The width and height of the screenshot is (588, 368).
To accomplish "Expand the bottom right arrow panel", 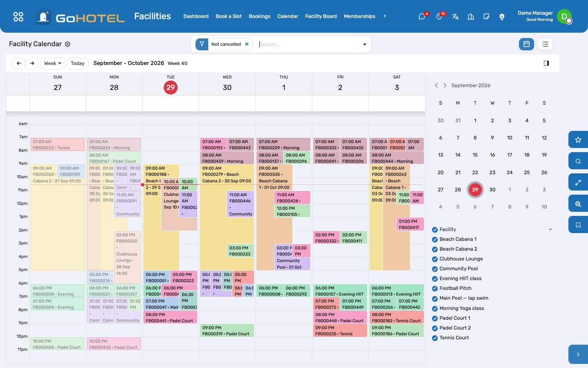I will 578,355.
